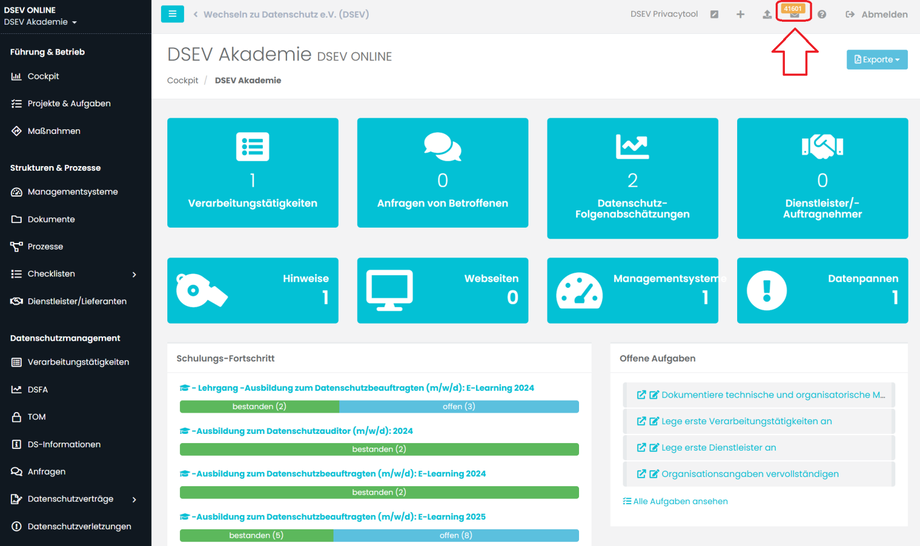The width and height of the screenshot is (920, 546).
Task: Click the plus icon in top bar
Action: tap(740, 15)
